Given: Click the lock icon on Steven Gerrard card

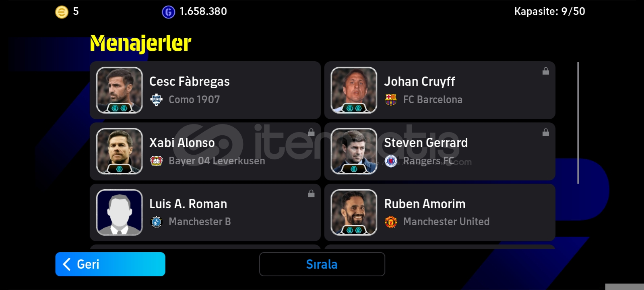Looking at the screenshot, I should pyautogui.click(x=546, y=133).
